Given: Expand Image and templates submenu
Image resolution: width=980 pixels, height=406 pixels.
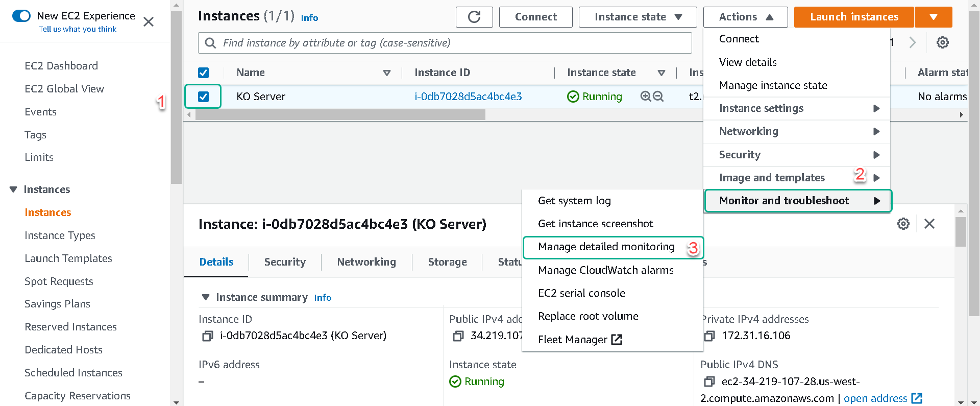Looking at the screenshot, I should (797, 178).
